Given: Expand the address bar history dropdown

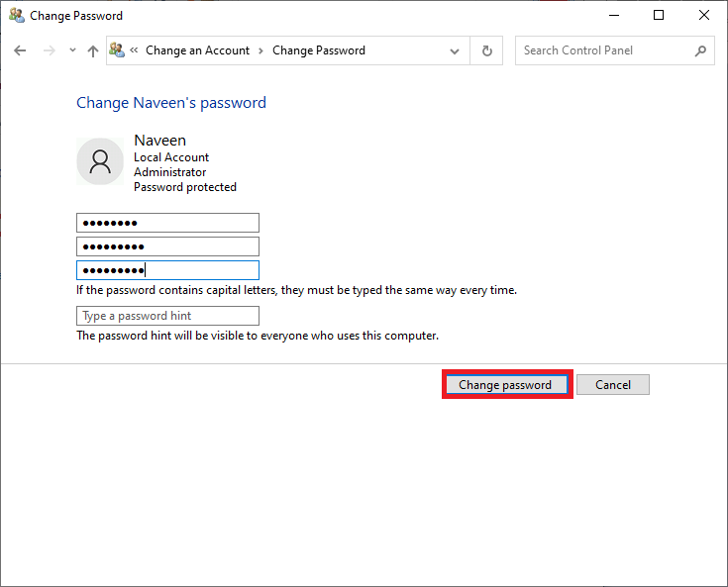Looking at the screenshot, I should 455,50.
